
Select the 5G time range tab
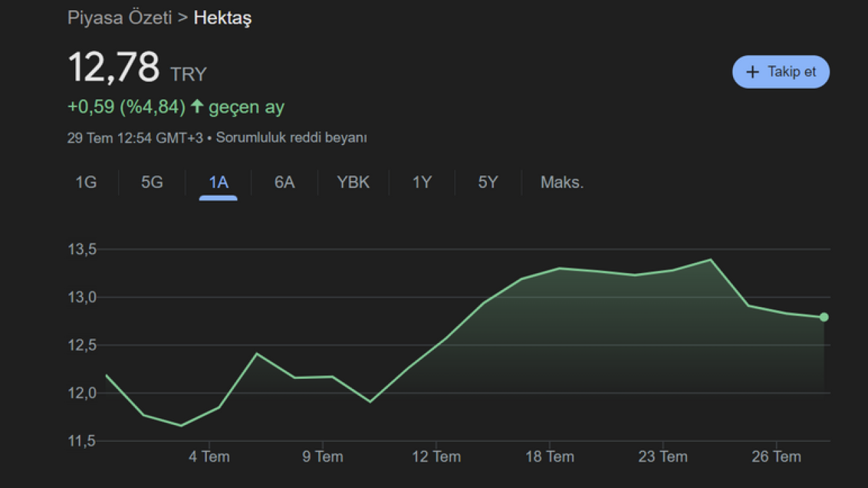tap(152, 182)
